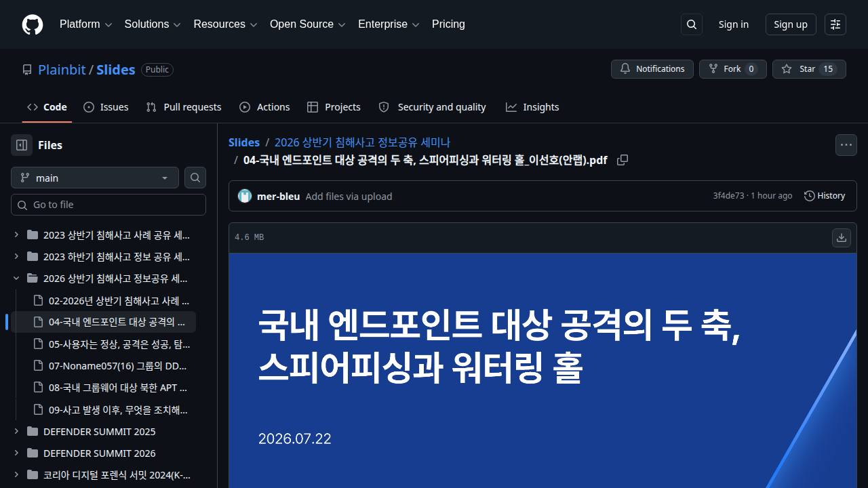This screenshot has height=488, width=868.
Task: Expand the DEFENDER SUMMIT 2025 folder chevron
Action: point(16,431)
